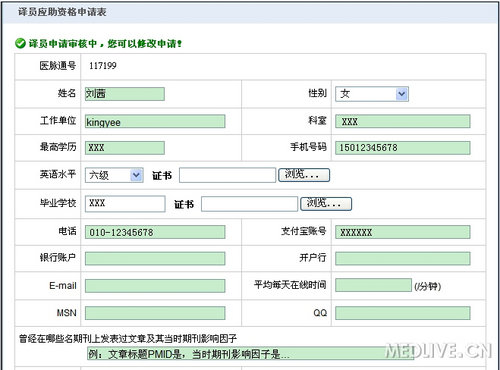The image size is (500, 370).
Task: Click the 毕业学校 school input field
Action: 125,204
